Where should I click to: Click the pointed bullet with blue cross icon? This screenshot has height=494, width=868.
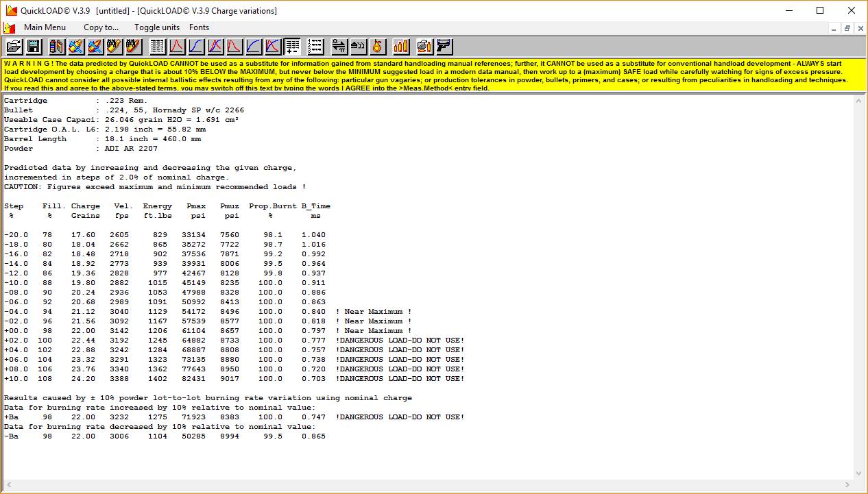95,47
